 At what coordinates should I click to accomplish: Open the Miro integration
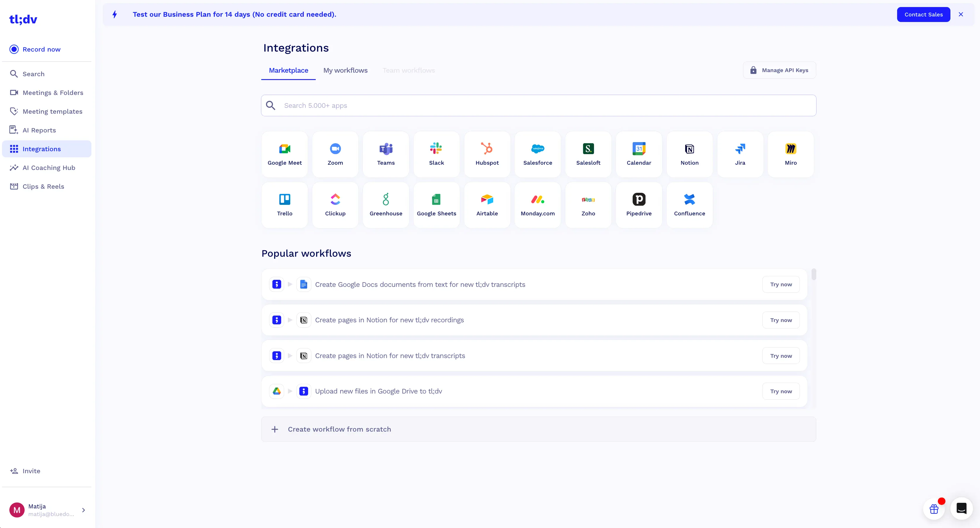(x=791, y=154)
